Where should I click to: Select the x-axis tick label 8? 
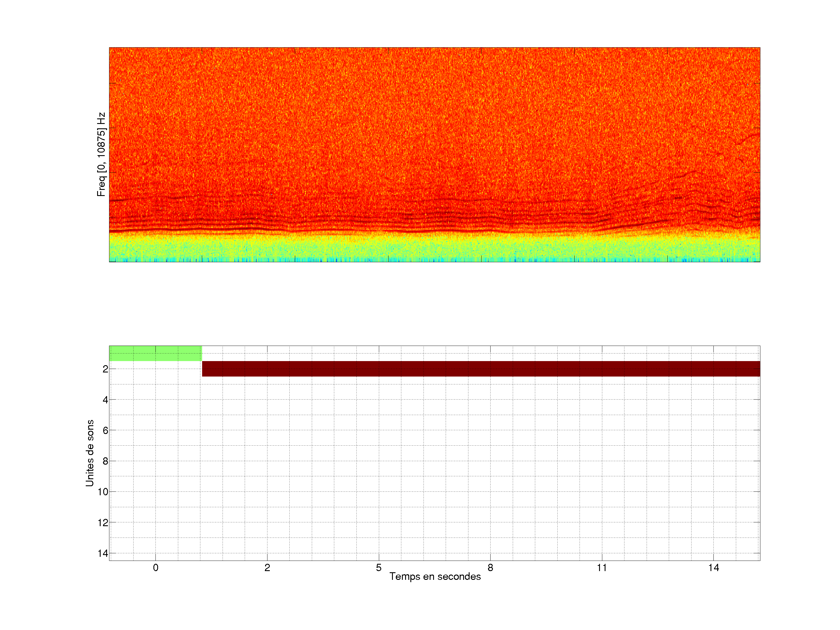pos(490,568)
